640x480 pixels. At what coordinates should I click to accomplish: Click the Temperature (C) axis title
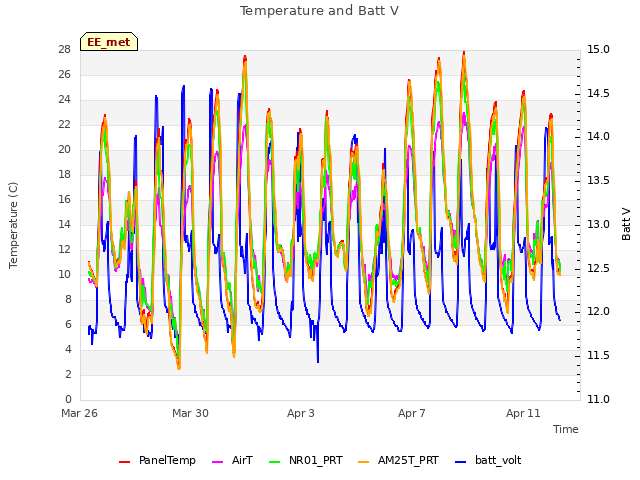pos(13,225)
